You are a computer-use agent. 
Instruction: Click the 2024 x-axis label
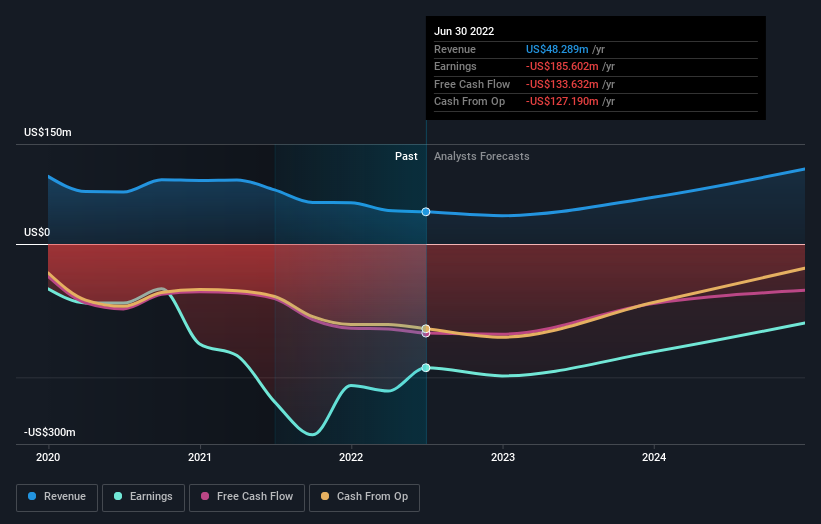(654, 458)
